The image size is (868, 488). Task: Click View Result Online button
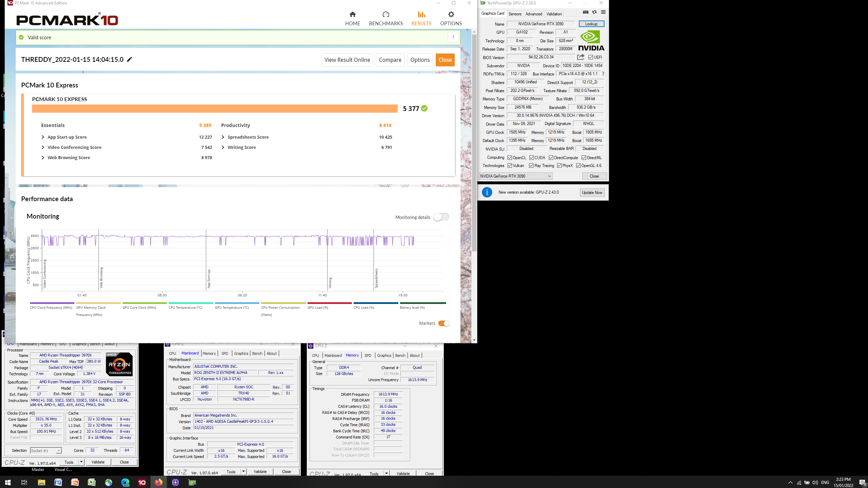[x=347, y=60]
